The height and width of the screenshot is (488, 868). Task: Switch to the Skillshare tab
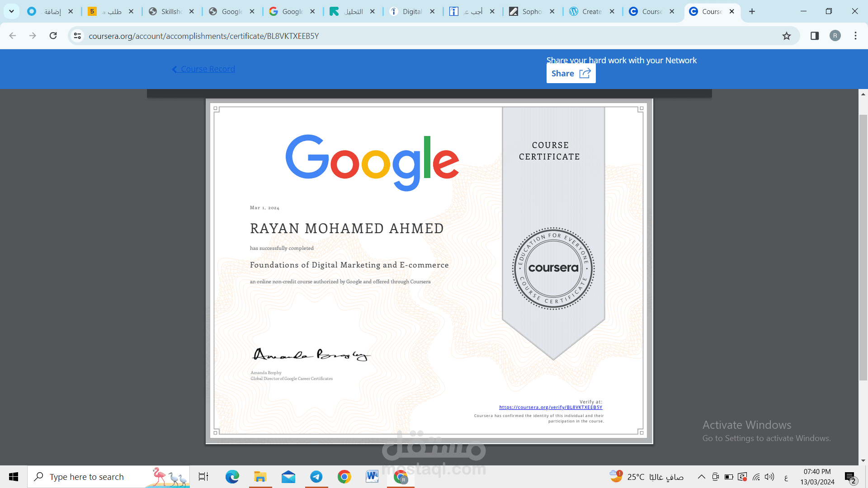tap(171, 11)
